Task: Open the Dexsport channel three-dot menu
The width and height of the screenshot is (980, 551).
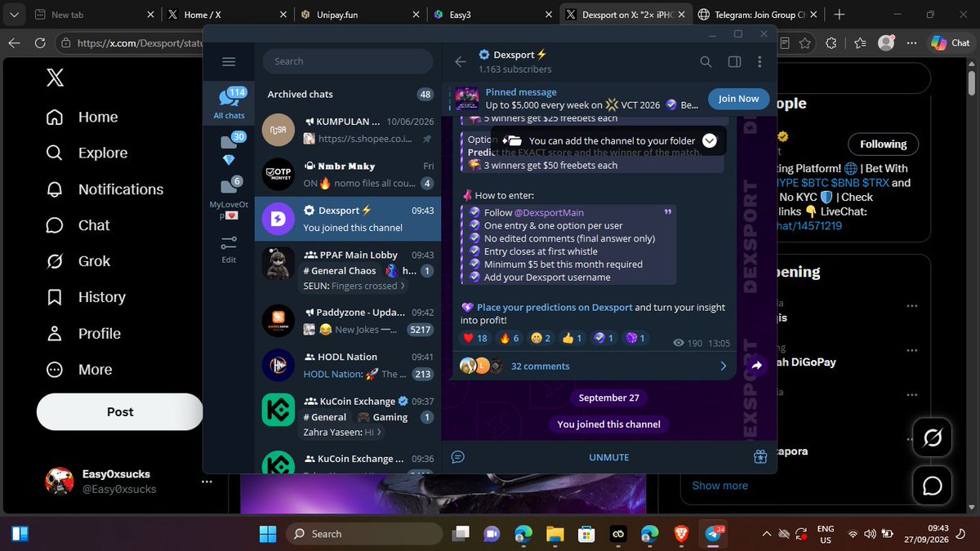Action: point(760,61)
